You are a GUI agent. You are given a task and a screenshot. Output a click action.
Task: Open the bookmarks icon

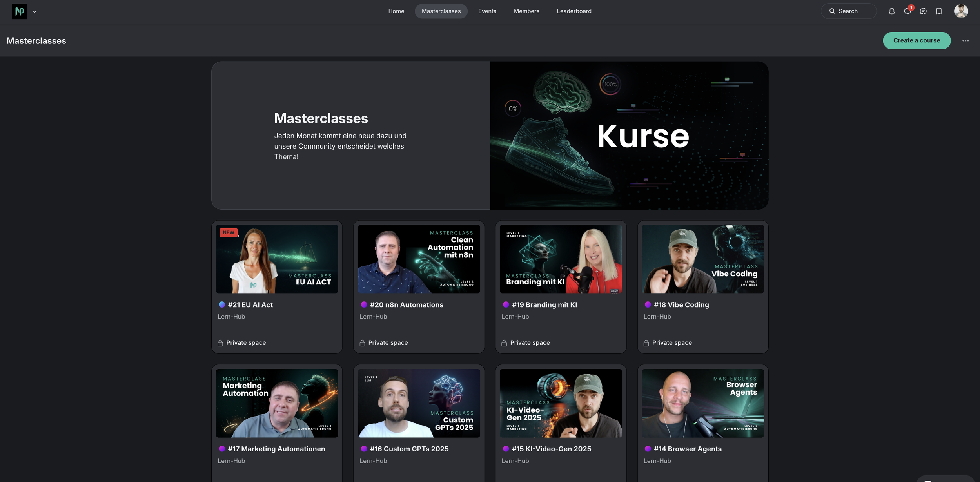point(938,11)
